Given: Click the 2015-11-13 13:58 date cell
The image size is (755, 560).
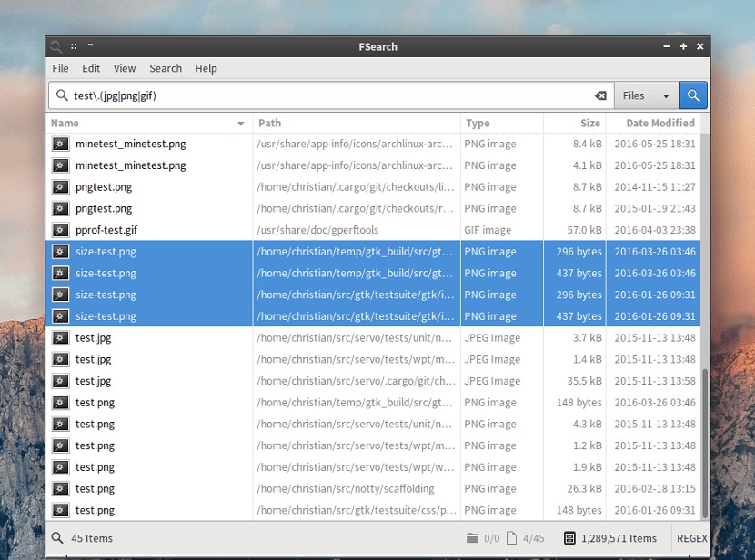Looking at the screenshot, I should (x=655, y=381).
